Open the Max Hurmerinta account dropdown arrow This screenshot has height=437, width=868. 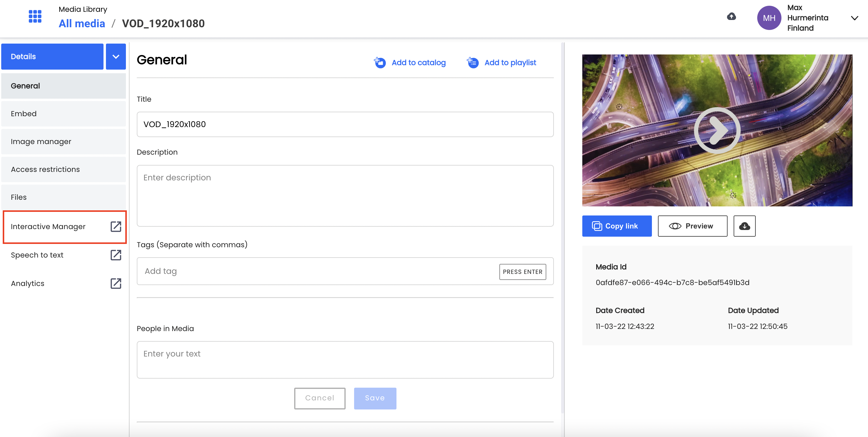(x=854, y=18)
